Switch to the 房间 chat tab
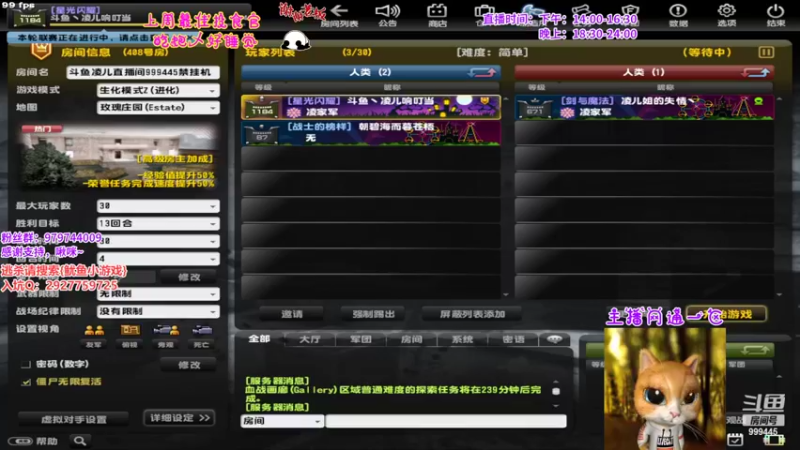Viewport: 800px width, 450px height. (x=412, y=339)
